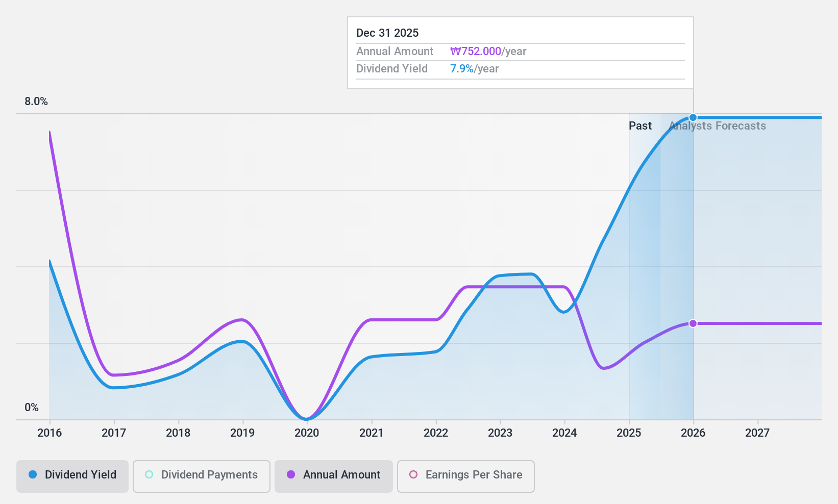Click the 0% y-axis label

point(32,408)
